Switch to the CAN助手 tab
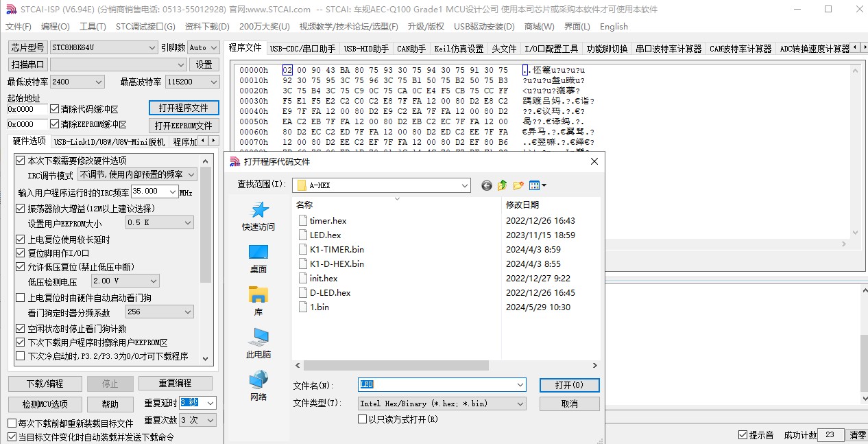This screenshot has width=868, height=444. (x=411, y=49)
